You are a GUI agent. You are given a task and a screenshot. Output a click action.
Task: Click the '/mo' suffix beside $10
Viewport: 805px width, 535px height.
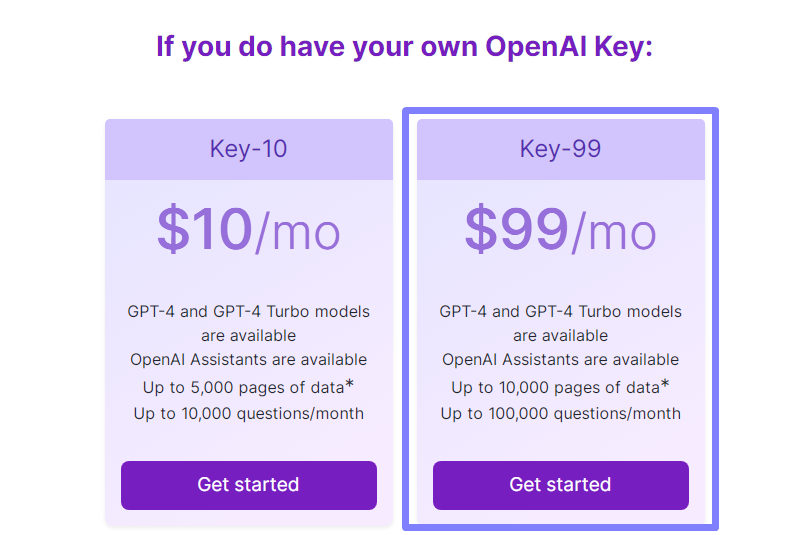(x=298, y=234)
